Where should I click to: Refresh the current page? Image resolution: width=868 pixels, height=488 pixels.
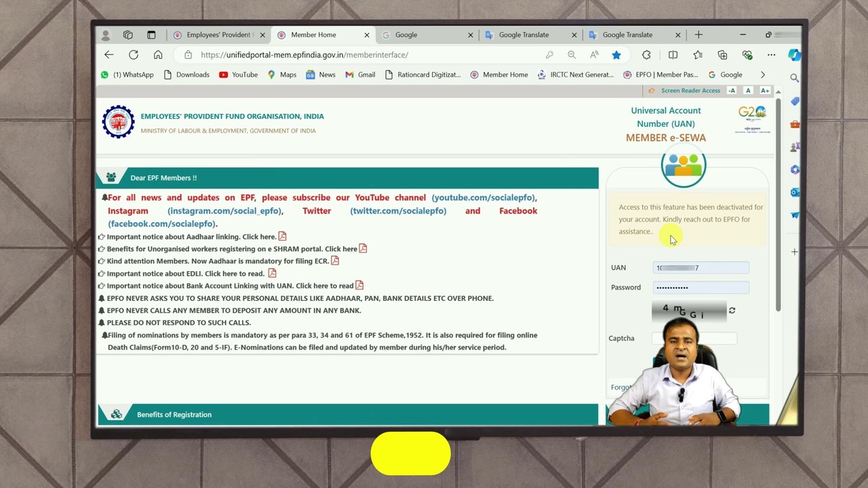[134, 55]
